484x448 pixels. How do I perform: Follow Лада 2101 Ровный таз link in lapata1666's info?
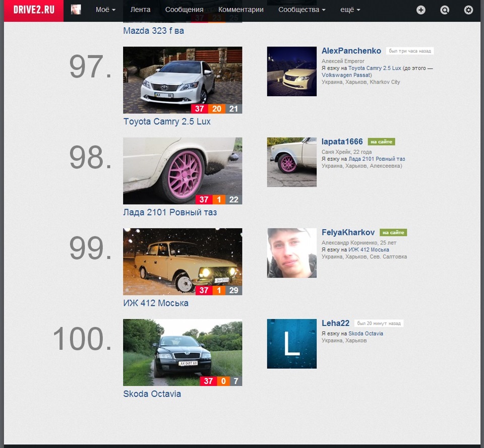tap(377, 159)
